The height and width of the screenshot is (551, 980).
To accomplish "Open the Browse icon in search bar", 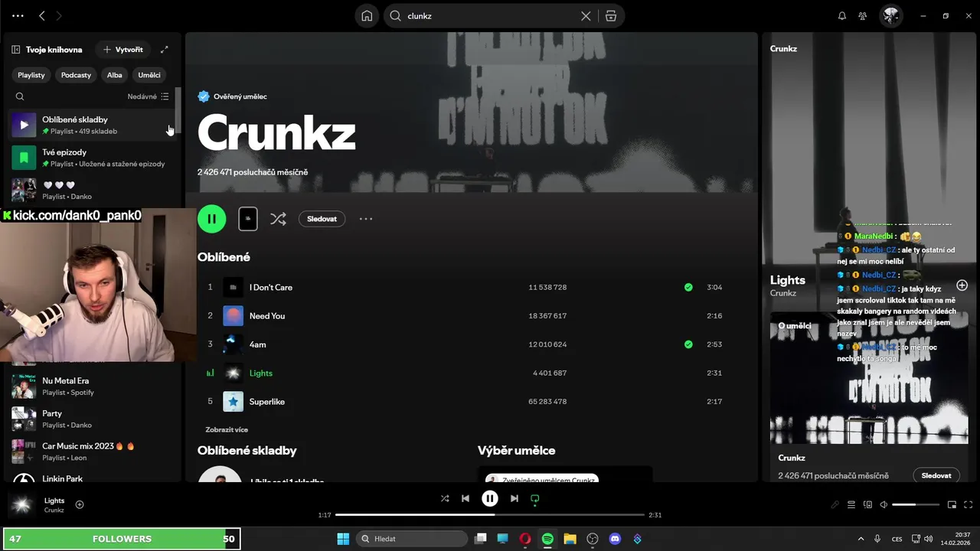I will (x=610, y=16).
